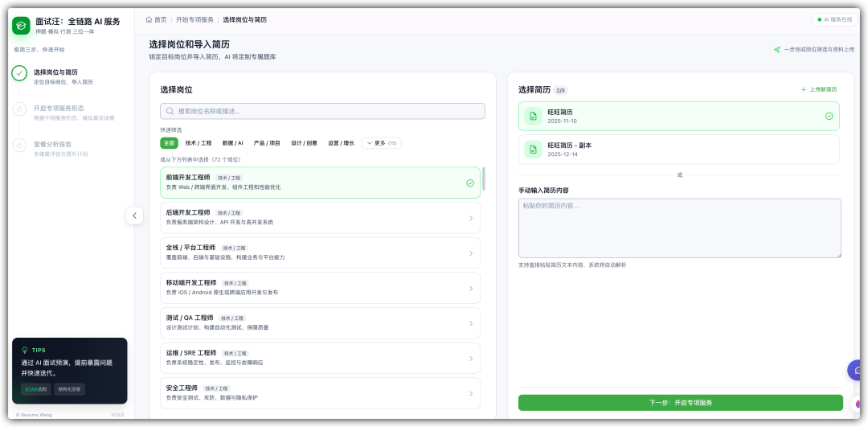Screen dimensions: 868x427
Task: Click lock icon beside 查看分析报告
Action: point(19,145)
